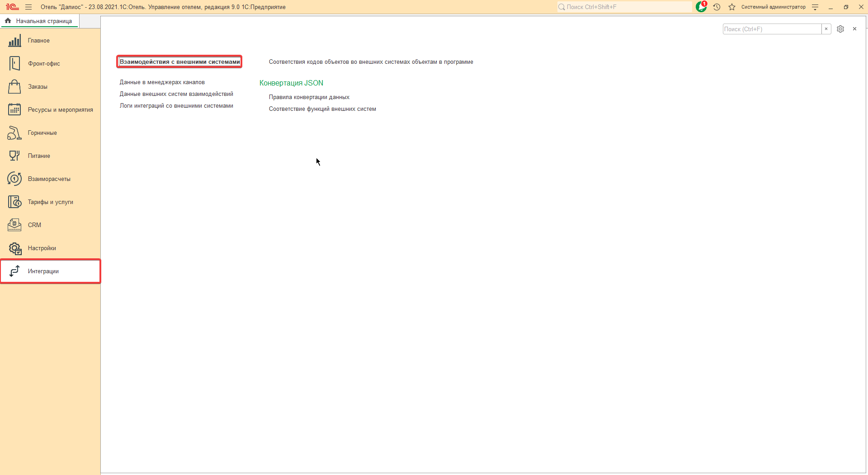
Task: Clear the section search field
Action: 826,29
